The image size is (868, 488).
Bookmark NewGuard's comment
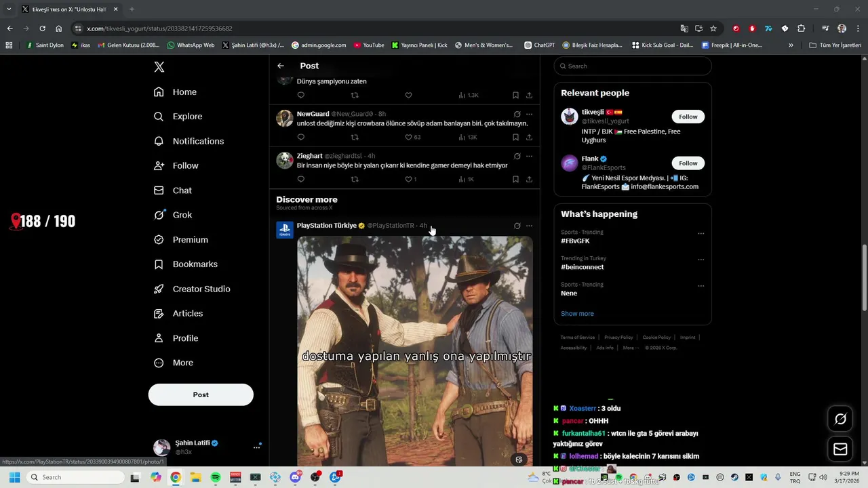click(x=515, y=137)
